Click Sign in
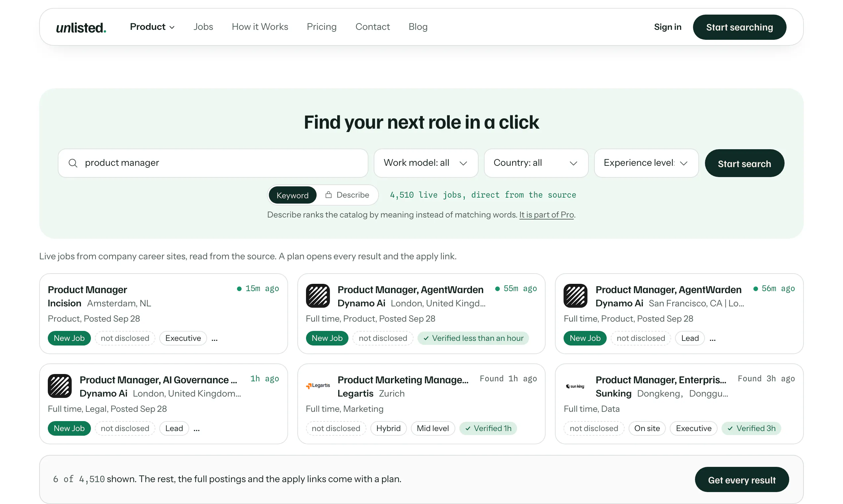The width and height of the screenshot is (843, 504). coord(668,27)
